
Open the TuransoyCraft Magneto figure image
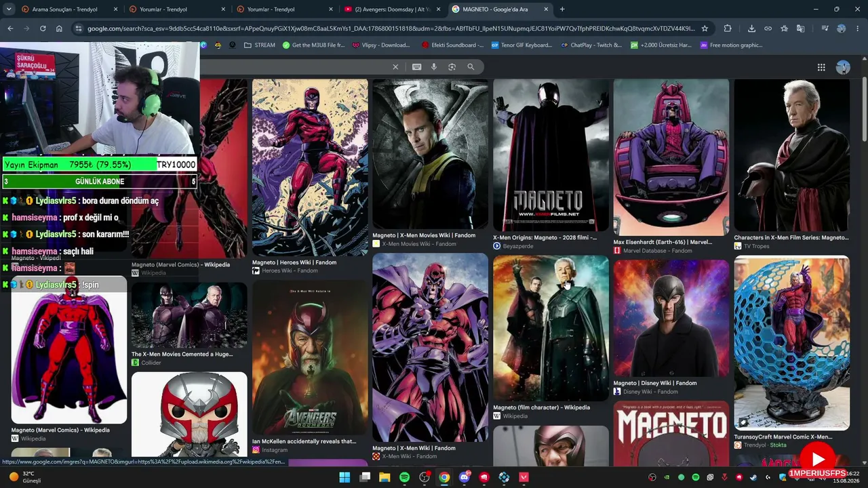[x=791, y=343]
